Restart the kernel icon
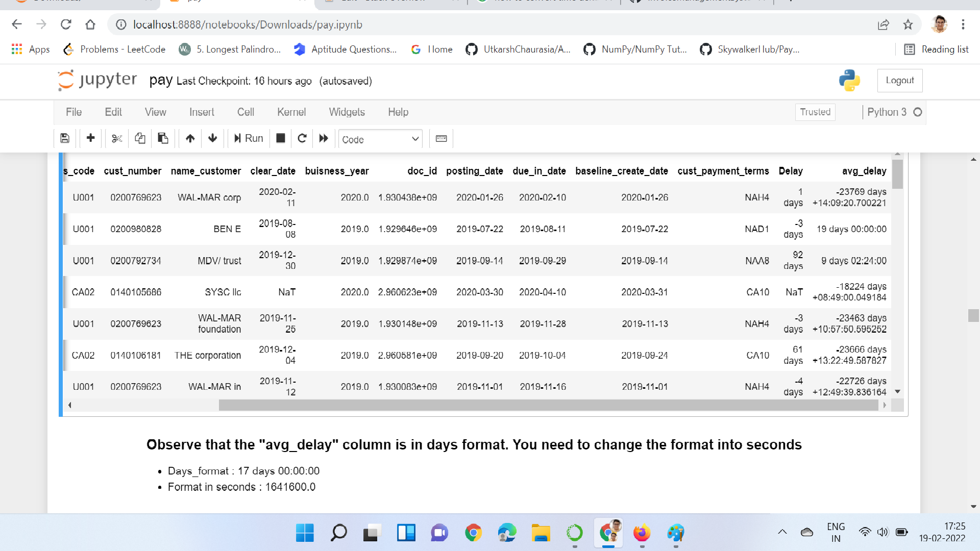 pos(302,138)
